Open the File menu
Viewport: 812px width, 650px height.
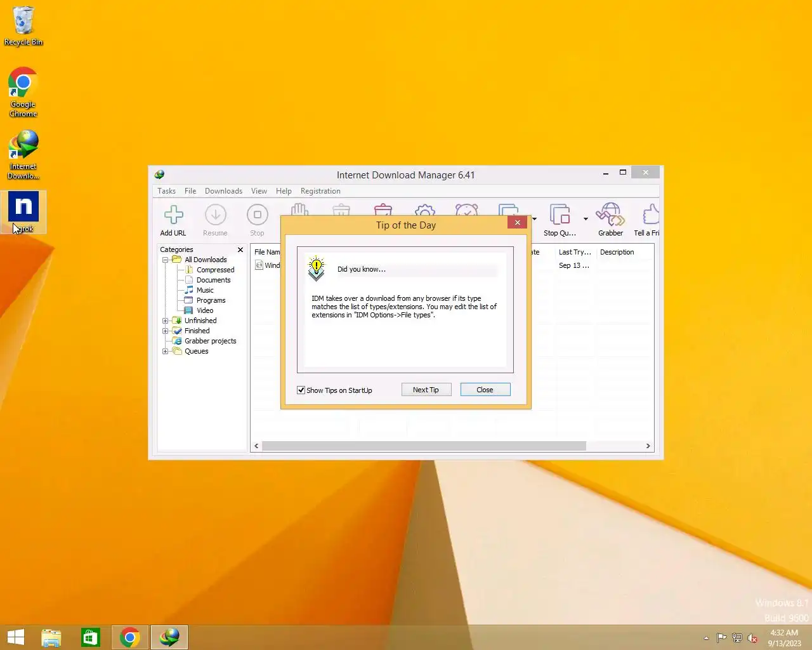[x=190, y=191]
